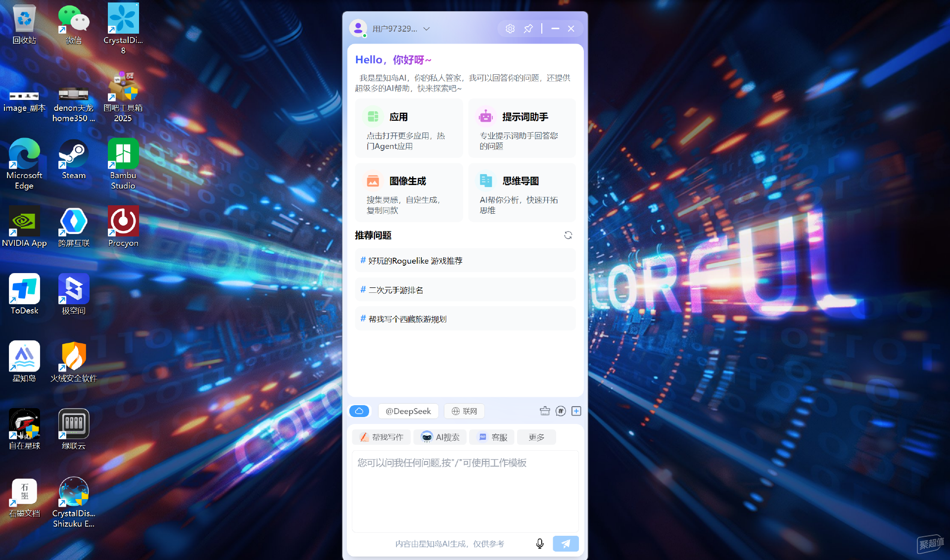Select the 客服 shortcut tab
The height and width of the screenshot is (560, 950).
[x=492, y=437]
